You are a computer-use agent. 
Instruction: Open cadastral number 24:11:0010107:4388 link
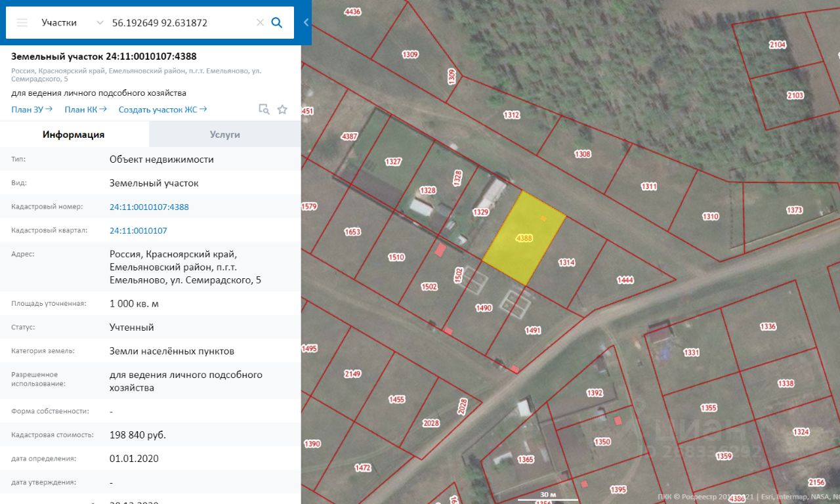coord(149,207)
